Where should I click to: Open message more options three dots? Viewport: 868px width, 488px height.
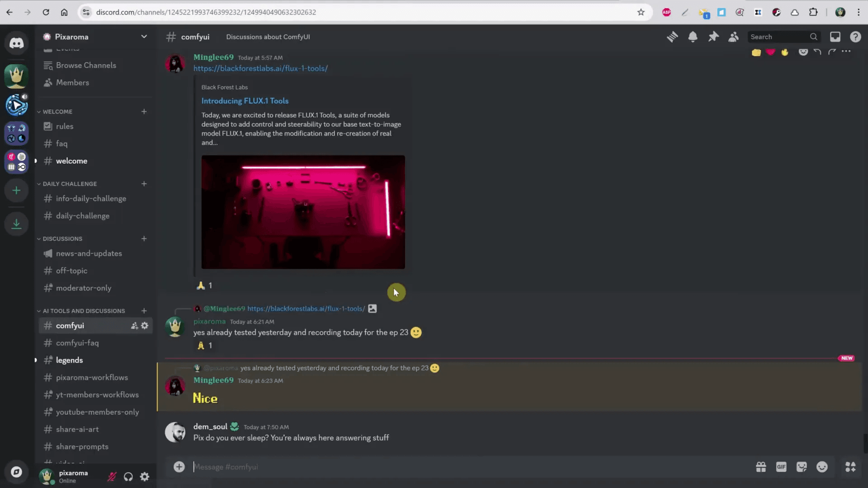[x=846, y=52]
